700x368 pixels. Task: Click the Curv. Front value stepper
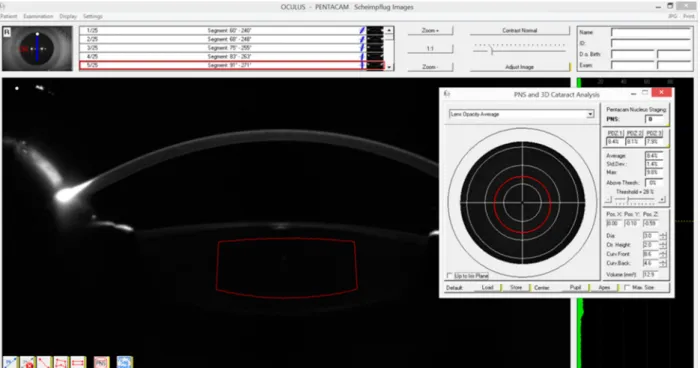pos(663,254)
